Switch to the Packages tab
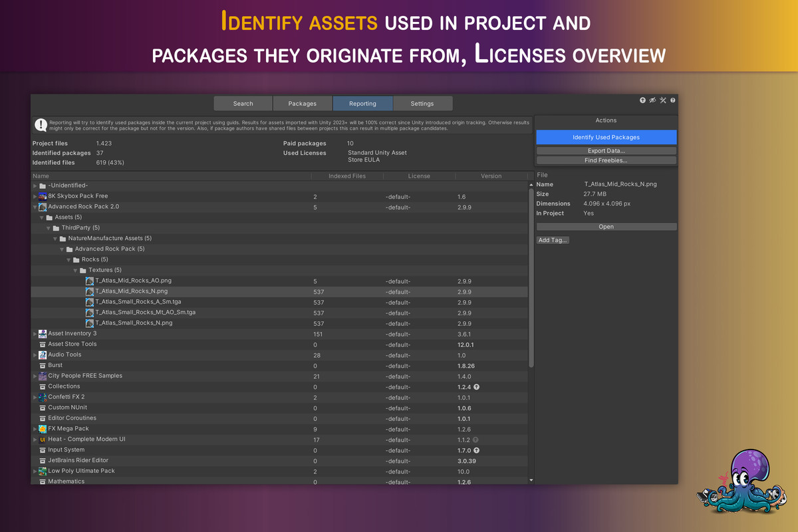The width and height of the screenshot is (798, 532). (303, 103)
